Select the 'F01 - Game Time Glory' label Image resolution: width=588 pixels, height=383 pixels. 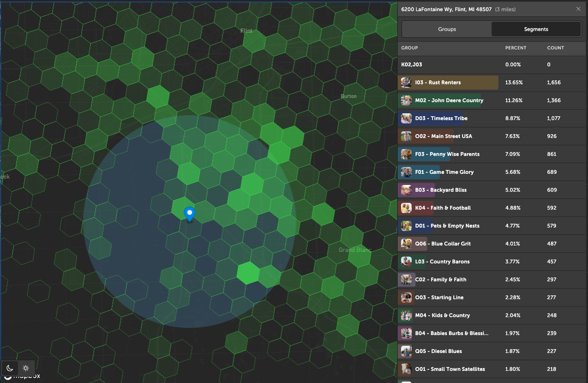(x=444, y=172)
